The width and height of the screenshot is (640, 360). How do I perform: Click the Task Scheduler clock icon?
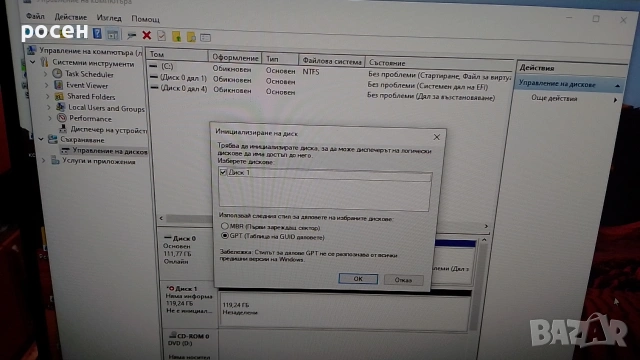click(57, 73)
